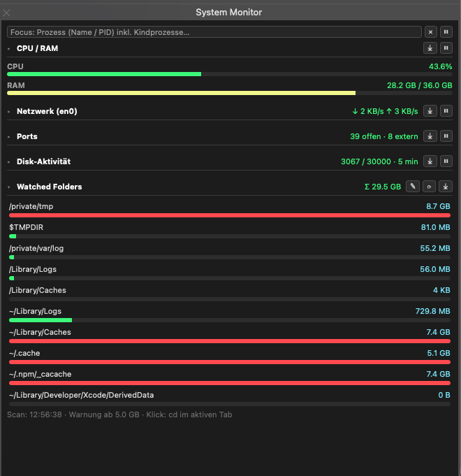Viewport: 461px width, 476px height.
Task: Click the 56.0 MB size value
Action: pyautogui.click(x=435, y=269)
